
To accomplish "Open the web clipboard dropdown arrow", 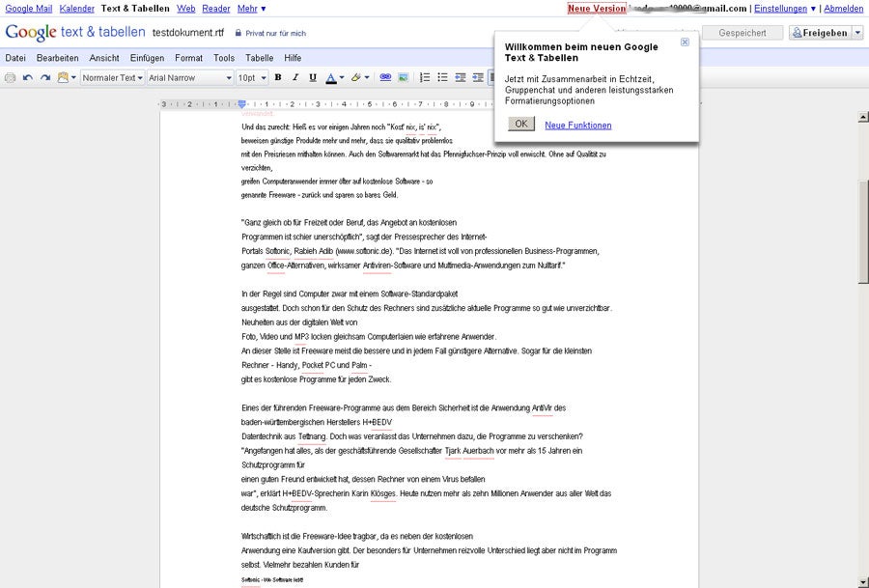I will [x=73, y=78].
